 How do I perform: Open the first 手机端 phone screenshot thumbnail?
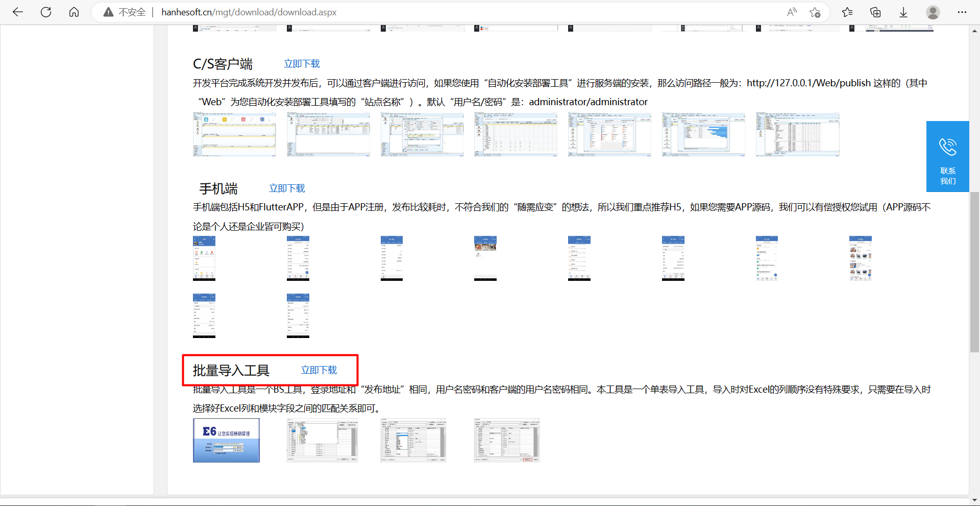pos(204,258)
